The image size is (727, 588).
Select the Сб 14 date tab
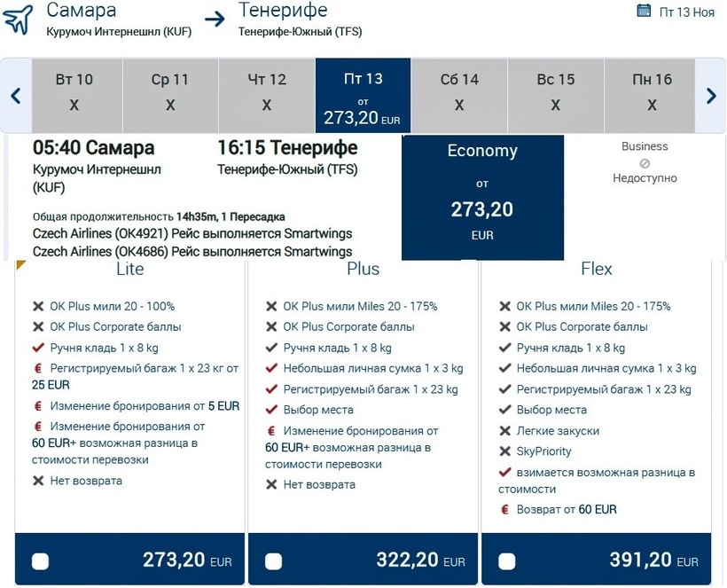pos(459,94)
